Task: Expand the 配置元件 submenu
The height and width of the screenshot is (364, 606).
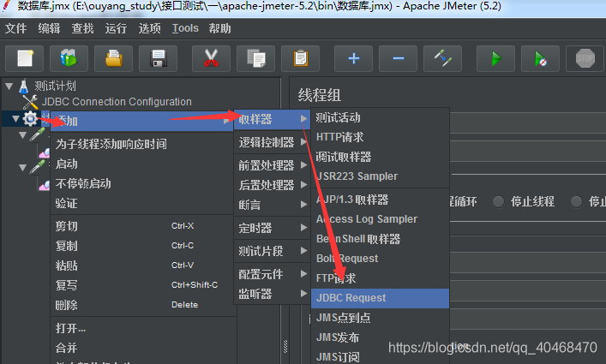Action: [273, 274]
